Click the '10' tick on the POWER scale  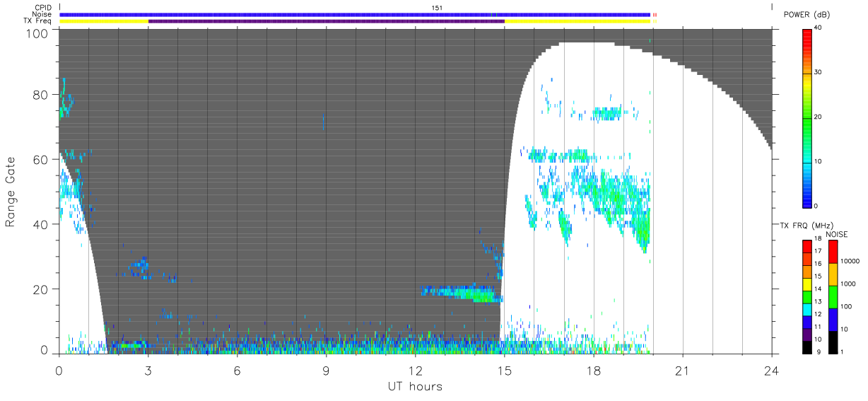click(x=819, y=162)
